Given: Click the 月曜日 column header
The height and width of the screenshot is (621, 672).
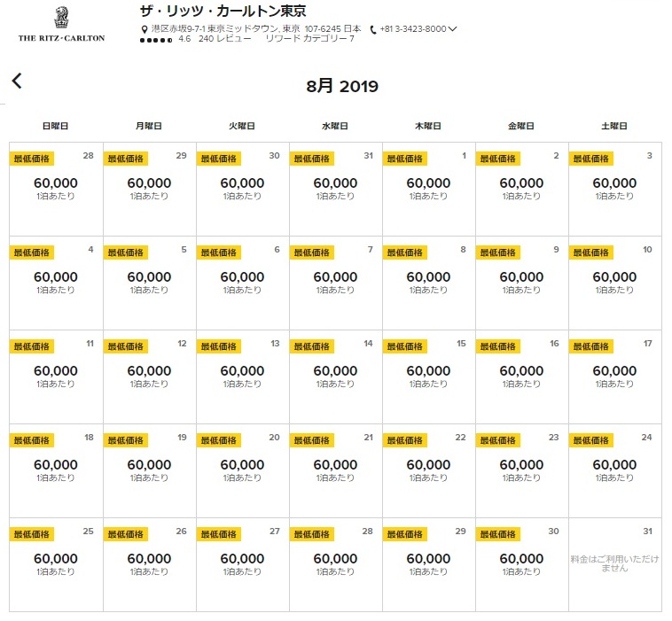Looking at the screenshot, I should [149, 126].
